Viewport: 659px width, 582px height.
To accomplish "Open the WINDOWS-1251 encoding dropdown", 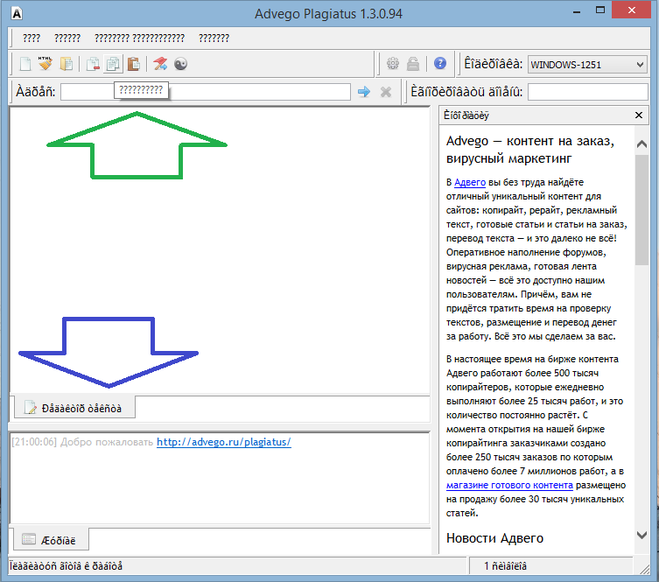I will 587,65.
